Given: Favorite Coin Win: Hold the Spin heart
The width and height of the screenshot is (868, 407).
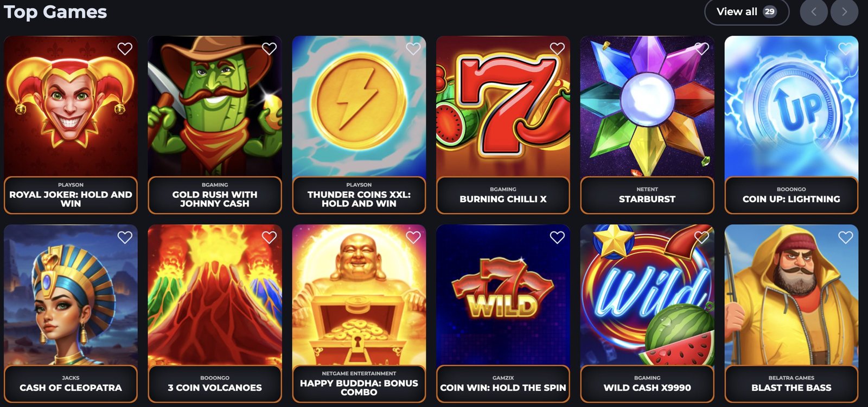Looking at the screenshot, I should point(557,237).
